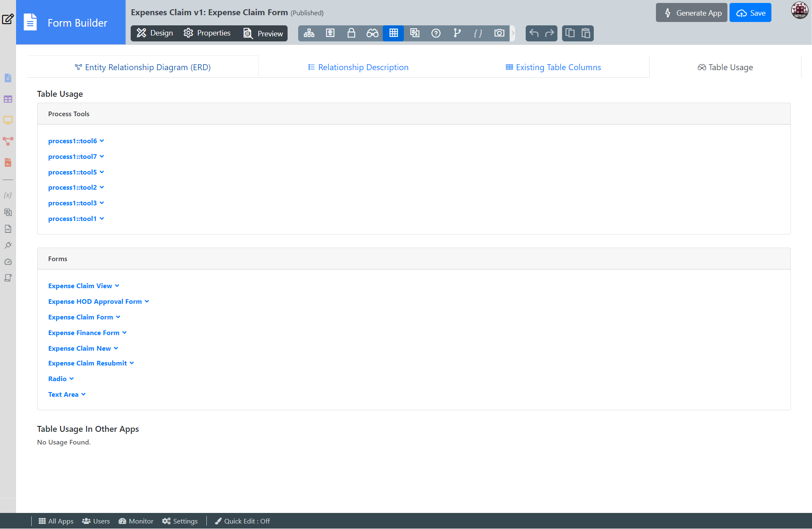Click the padlock permission icon
The width and height of the screenshot is (812, 529).
pyautogui.click(x=351, y=33)
